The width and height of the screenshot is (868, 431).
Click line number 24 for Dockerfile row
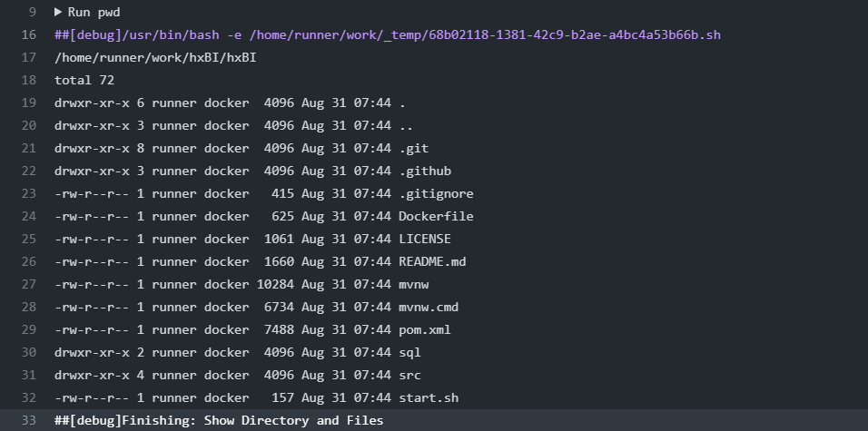coord(28,217)
